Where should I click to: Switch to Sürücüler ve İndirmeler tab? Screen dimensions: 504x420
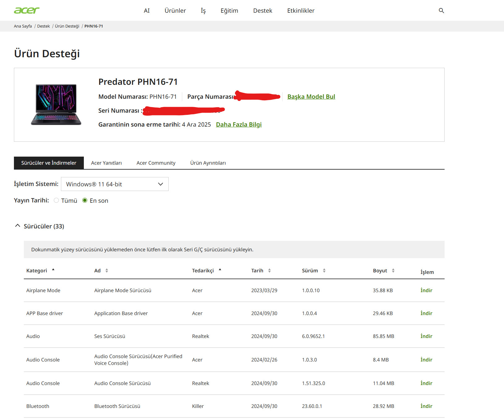(49, 163)
